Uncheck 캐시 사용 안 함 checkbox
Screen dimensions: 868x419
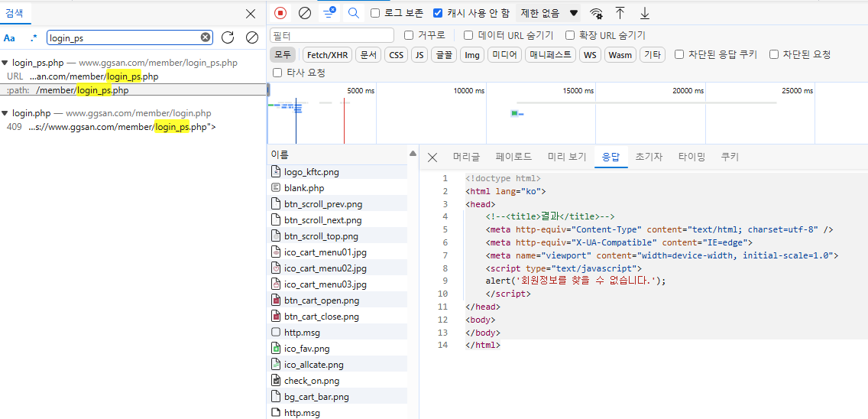(x=438, y=13)
